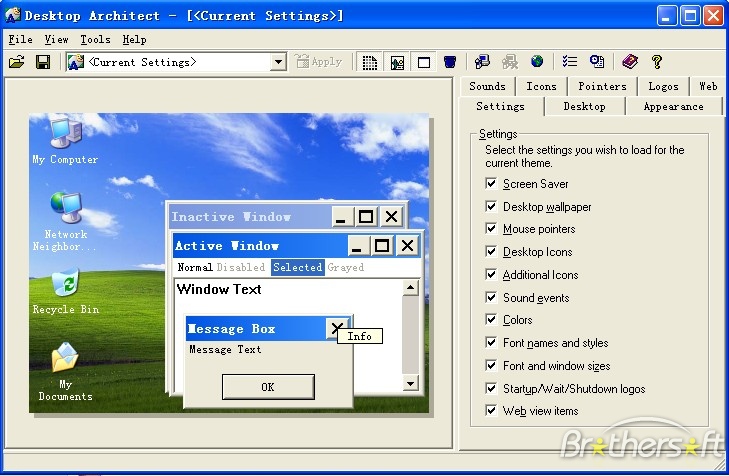Viewport: 729px width, 476px height.
Task: Click the Selected menu item in the preview
Action: point(298,267)
